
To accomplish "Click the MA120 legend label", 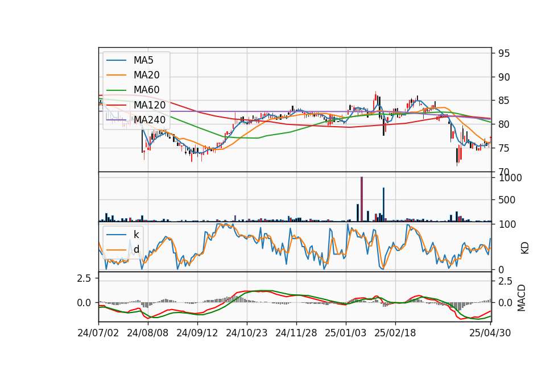I will click(150, 105).
